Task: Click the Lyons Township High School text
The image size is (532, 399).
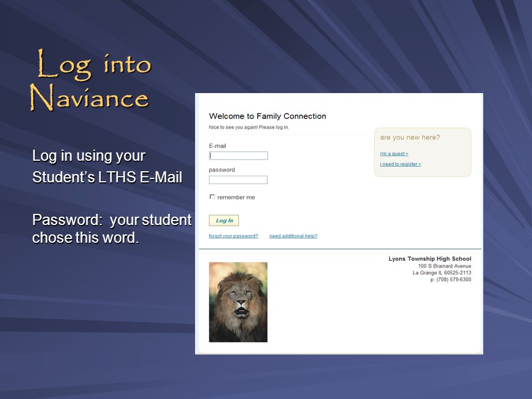Action: pyautogui.click(x=430, y=259)
